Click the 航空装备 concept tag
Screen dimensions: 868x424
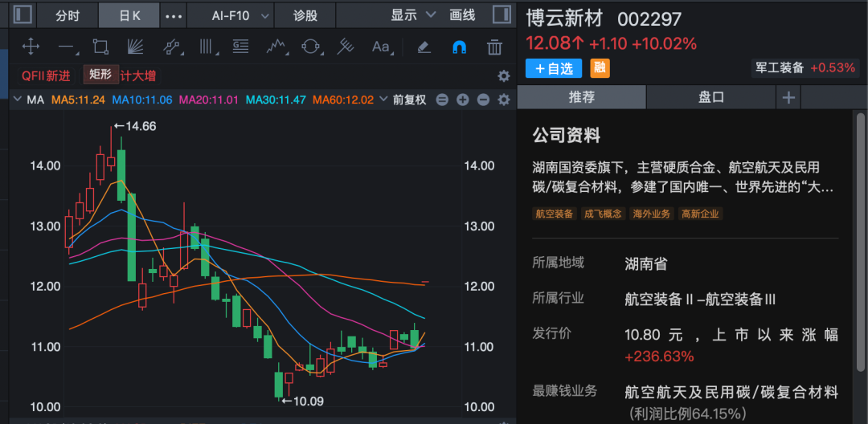tap(554, 214)
